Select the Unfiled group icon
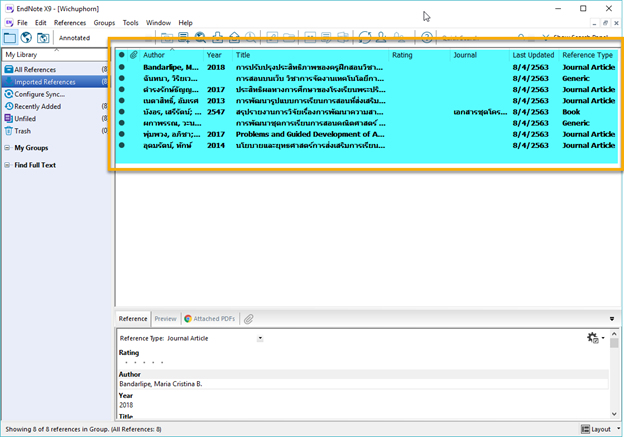 pyautogui.click(x=8, y=118)
